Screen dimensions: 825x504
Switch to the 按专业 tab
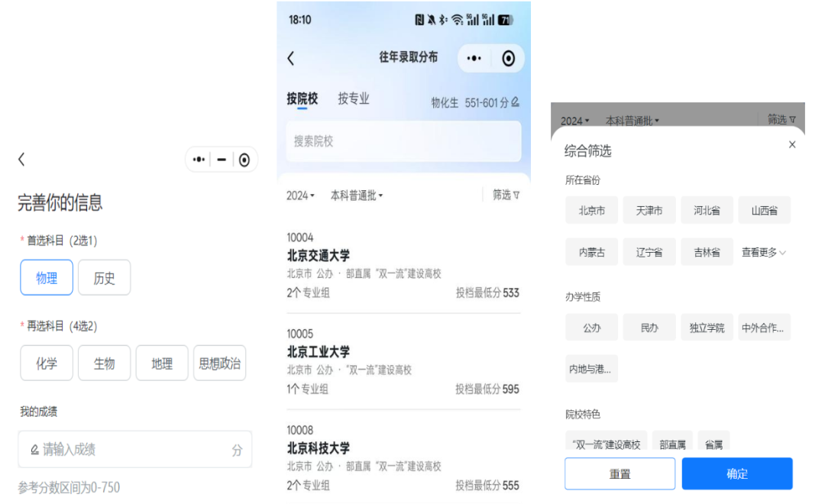(354, 99)
